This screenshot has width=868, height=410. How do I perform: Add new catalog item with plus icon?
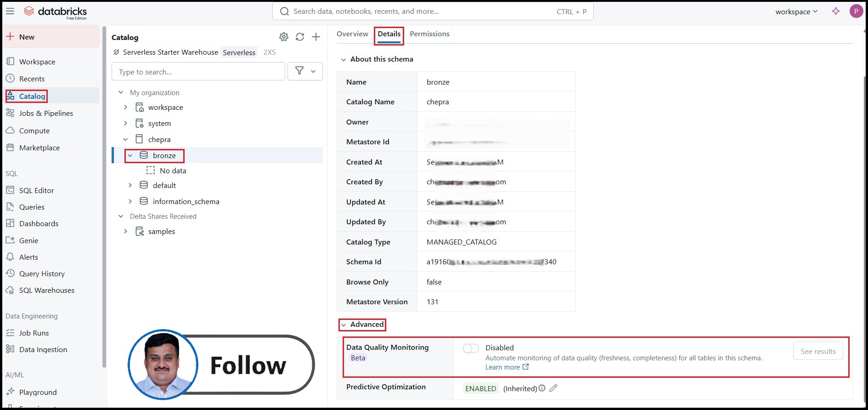coord(316,37)
